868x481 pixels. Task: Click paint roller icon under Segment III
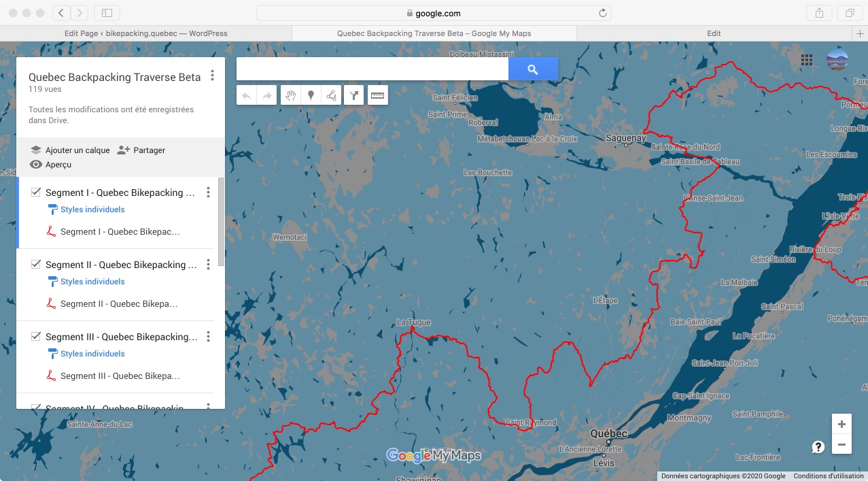(52, 354)
